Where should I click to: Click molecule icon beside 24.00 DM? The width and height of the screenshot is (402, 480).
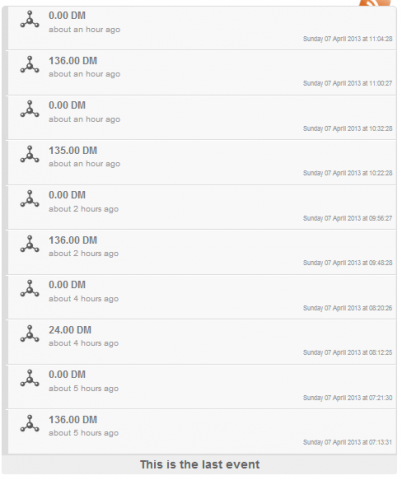(30, 334)
